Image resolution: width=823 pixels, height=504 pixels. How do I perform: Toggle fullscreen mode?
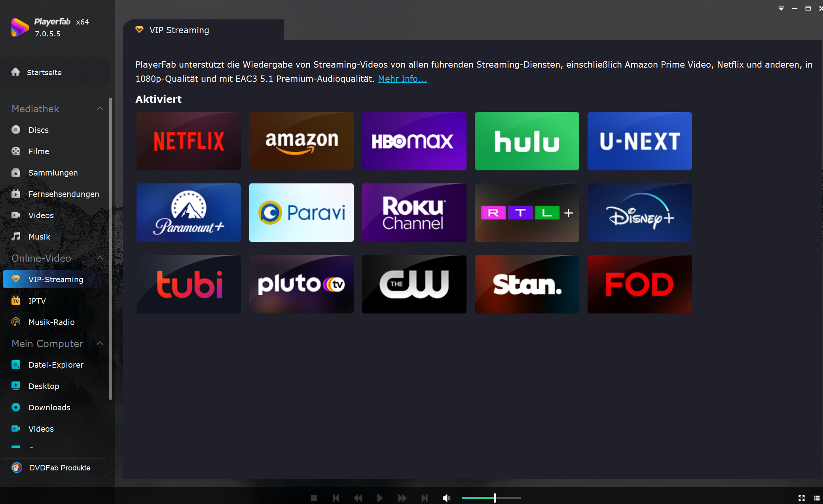[802, 498]
